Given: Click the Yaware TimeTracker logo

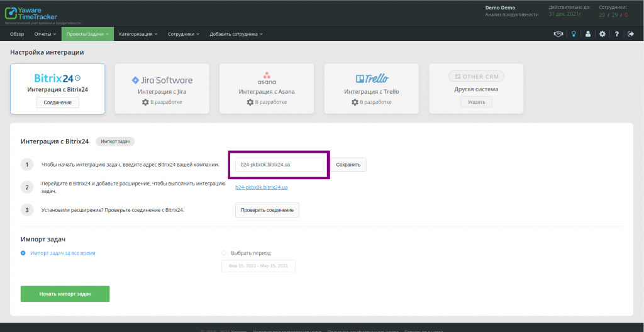Looking at the screenshot, I should click(31, 14).
